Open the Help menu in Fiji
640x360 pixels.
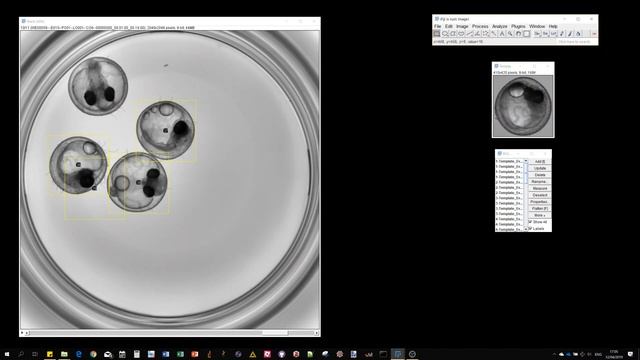coord(553,26)
